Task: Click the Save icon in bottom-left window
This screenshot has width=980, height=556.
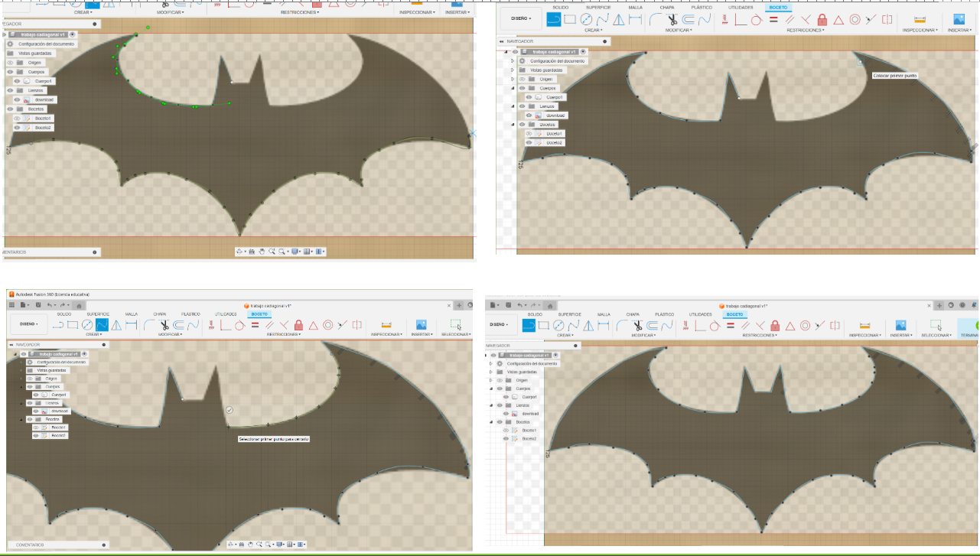Action: (x=39, y=305)
